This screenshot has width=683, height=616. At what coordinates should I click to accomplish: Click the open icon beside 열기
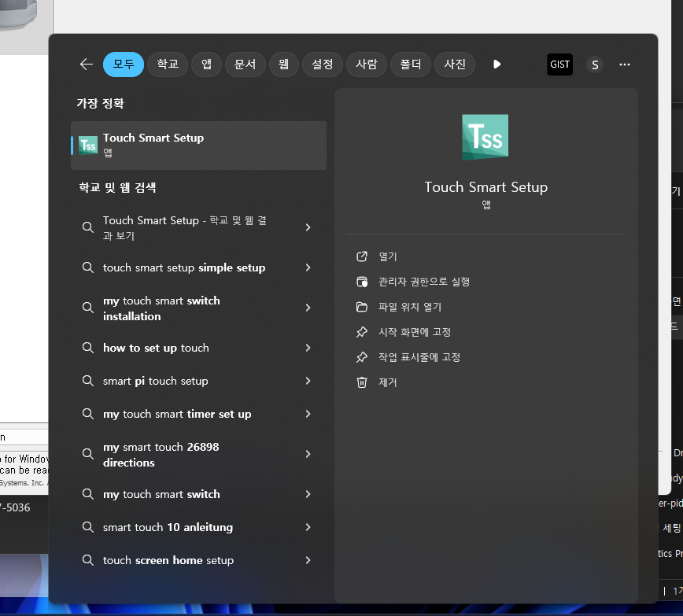362,256
